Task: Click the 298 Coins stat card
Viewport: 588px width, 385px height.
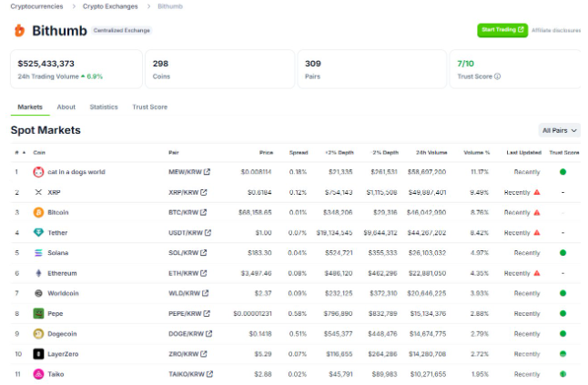Action: click(219, 69)
